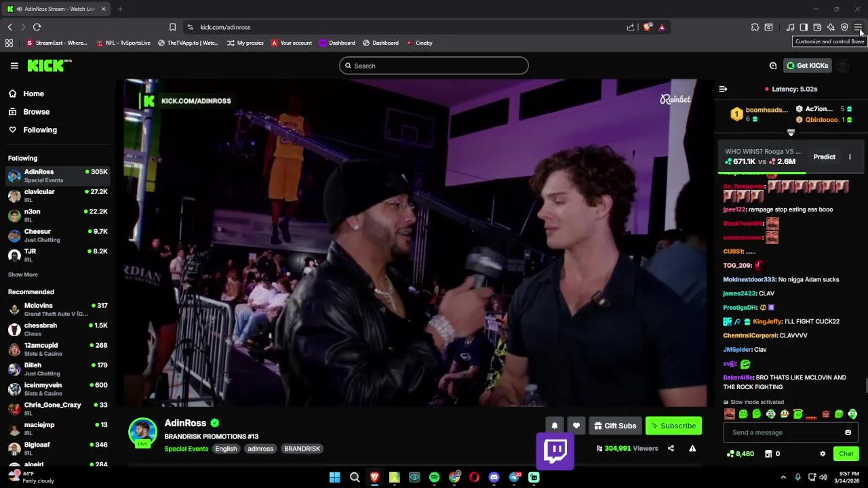Viewport: 868px width, 488px height.
Task: Click the BRANDRISK tag
Action: tap(302, 449)
